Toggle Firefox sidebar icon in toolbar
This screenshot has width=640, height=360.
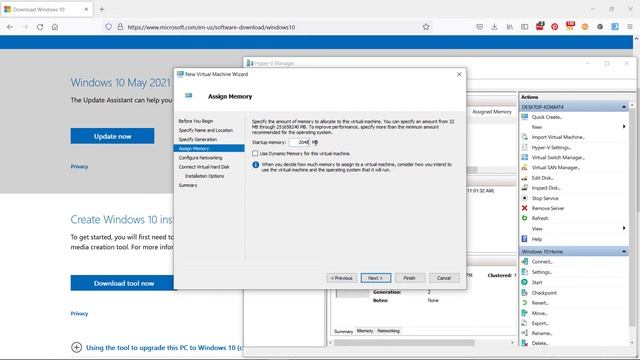click(524, 27)
